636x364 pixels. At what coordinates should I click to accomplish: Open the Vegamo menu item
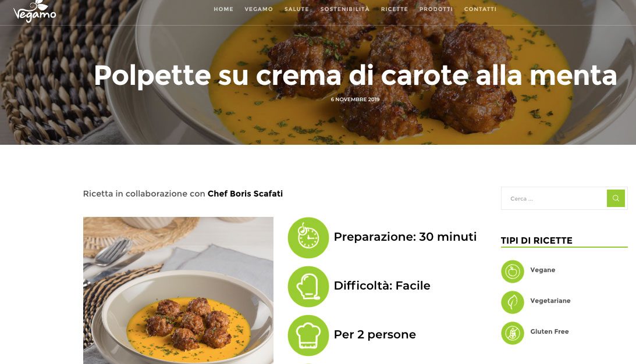click(258, 9)
